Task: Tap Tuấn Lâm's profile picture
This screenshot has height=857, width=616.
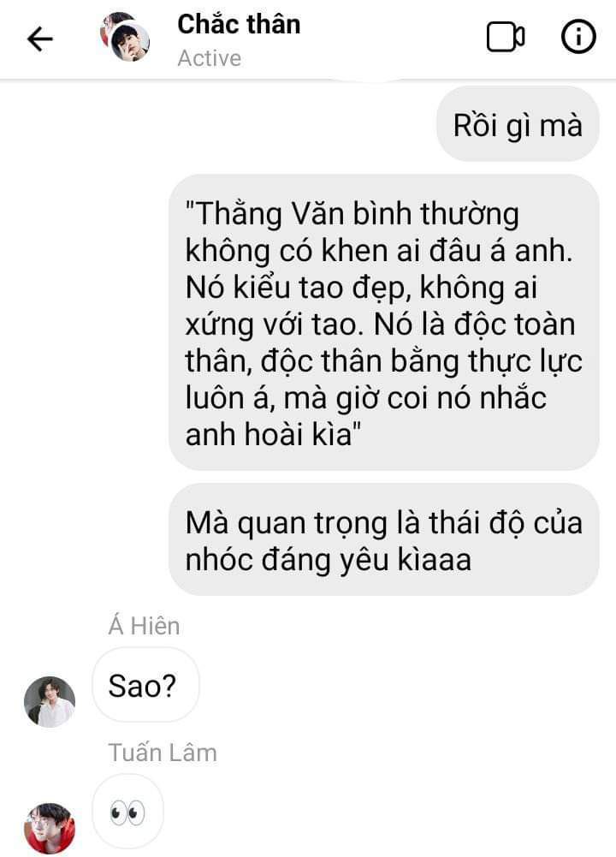Action: (50, 828)
